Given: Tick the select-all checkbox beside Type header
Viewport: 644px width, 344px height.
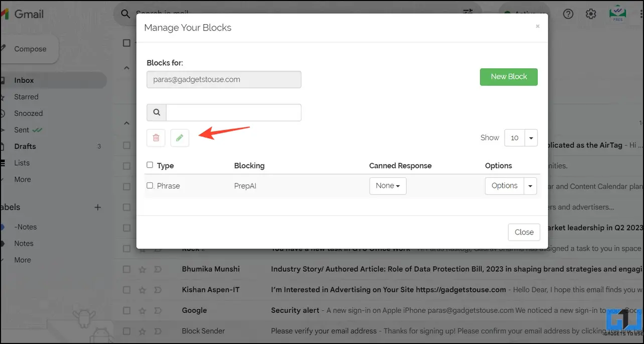Looking at the screenshot, I should pos(150,165).
